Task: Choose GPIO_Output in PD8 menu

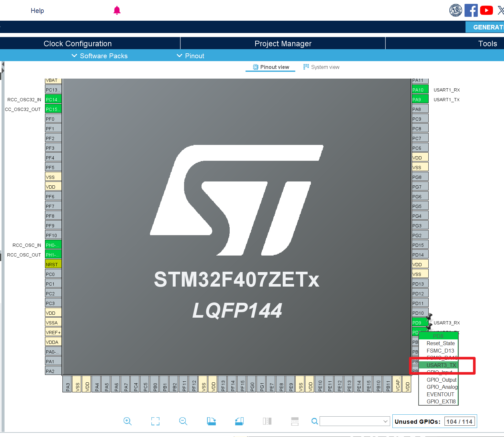Action: [x=439, y=380]
